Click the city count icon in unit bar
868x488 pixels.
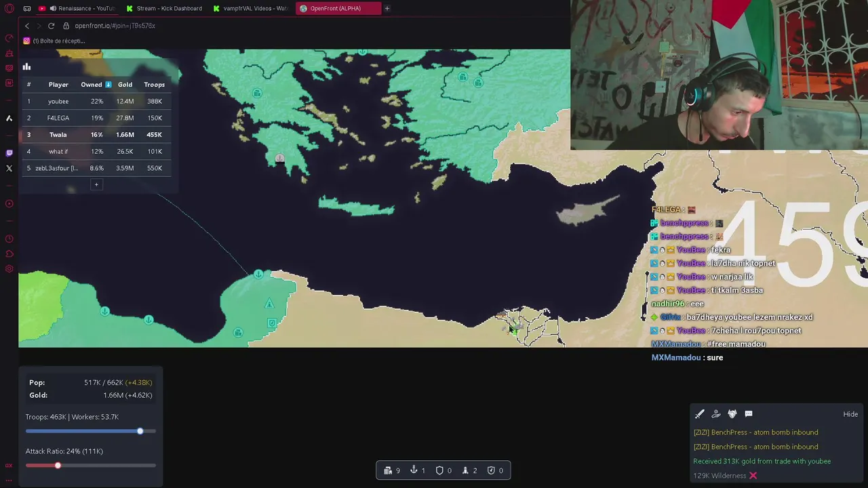coord(388,470)
